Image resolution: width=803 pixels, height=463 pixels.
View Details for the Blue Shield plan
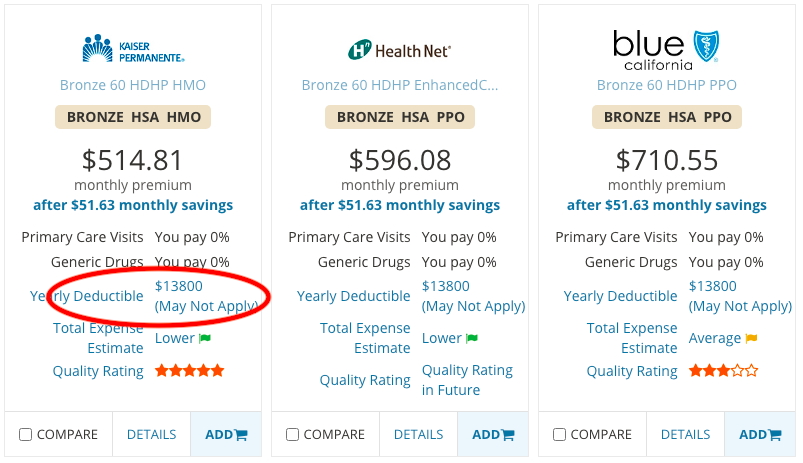point(685,435)
